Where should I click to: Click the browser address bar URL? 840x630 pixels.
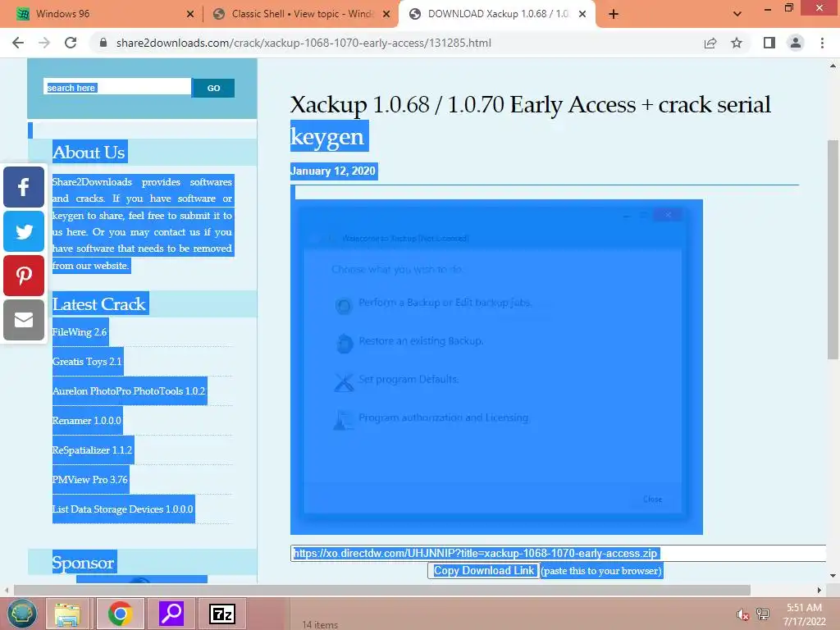(x=304, y=43)
